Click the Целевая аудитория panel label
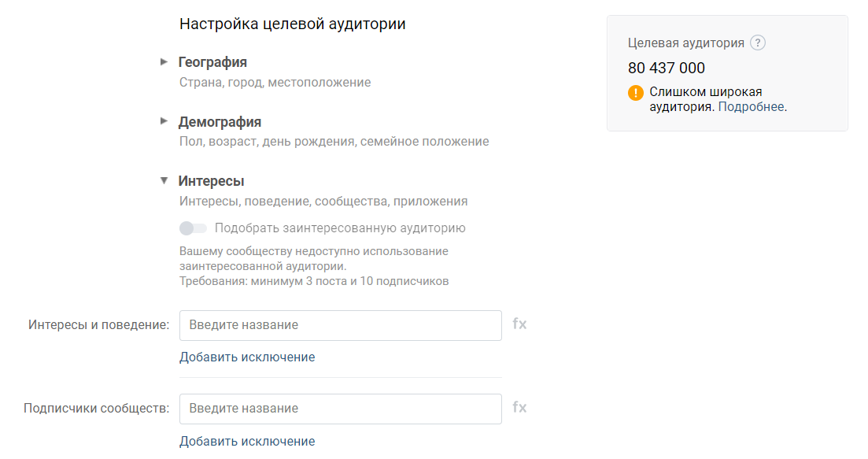Screen dimensions: 868x459 coord(685,43)
